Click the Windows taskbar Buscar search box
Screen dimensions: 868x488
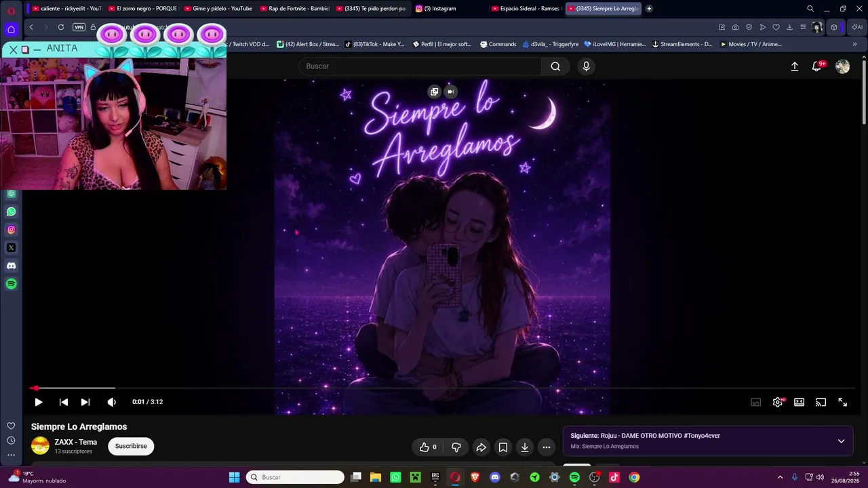[x=295, y=477]
